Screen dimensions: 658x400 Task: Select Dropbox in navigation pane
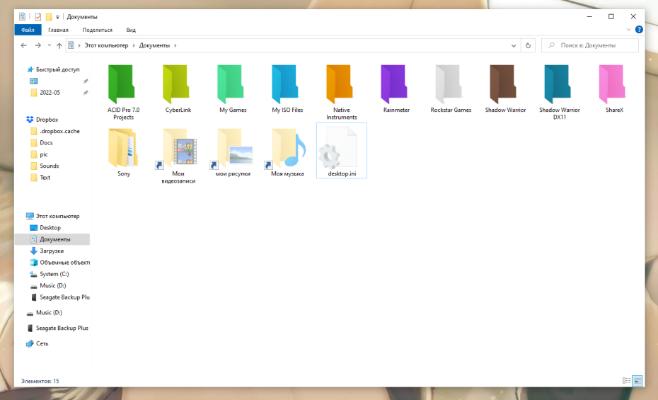click(47, 120)
